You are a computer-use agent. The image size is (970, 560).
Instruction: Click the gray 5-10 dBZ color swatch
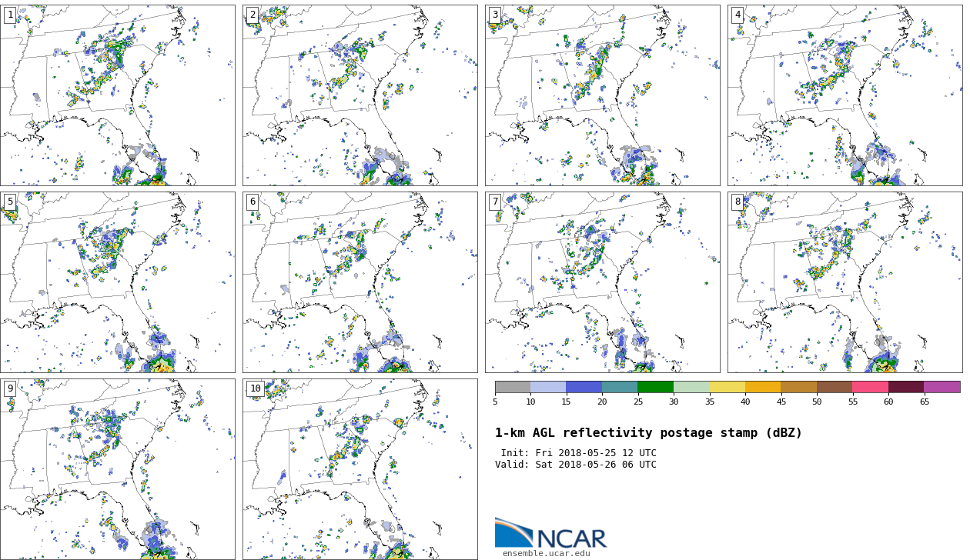point(513,387)
